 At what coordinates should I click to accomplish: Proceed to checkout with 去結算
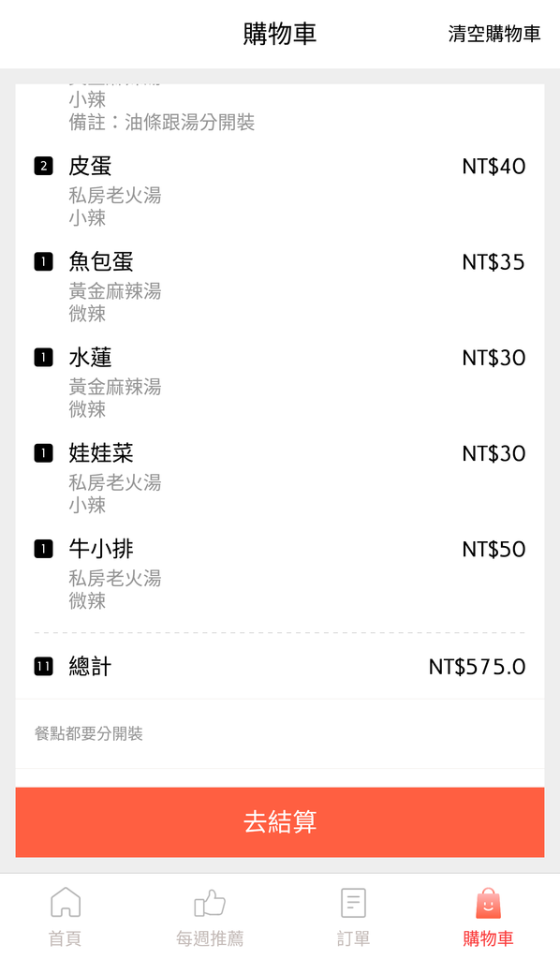[x=280, y=822]
